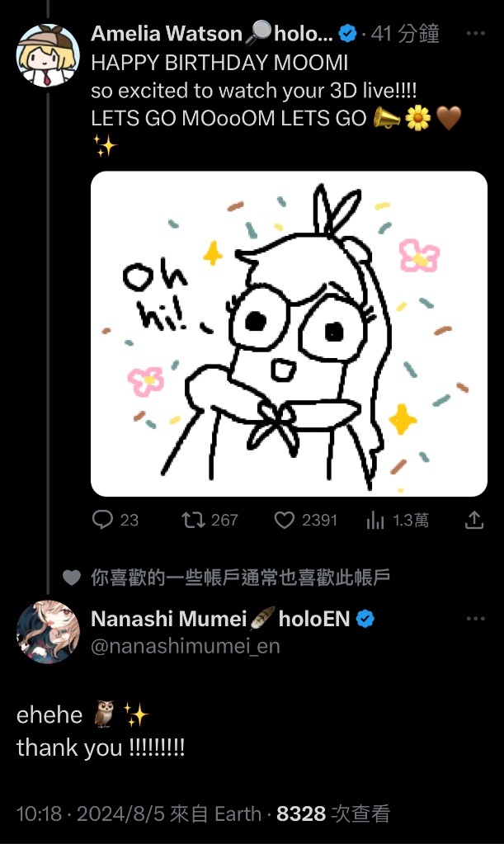Click Amelia Watson's verified badge
The image size is (504, 844).
coord(347,34)
